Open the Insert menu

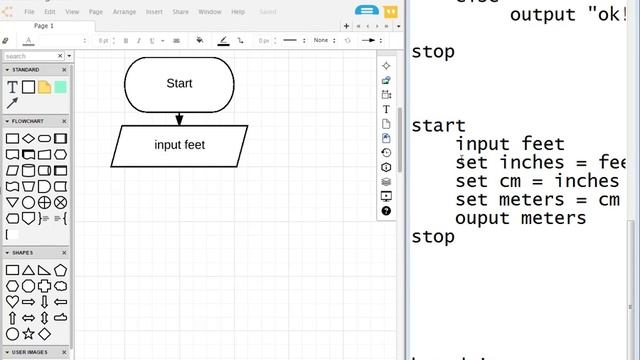click(154, 12)
